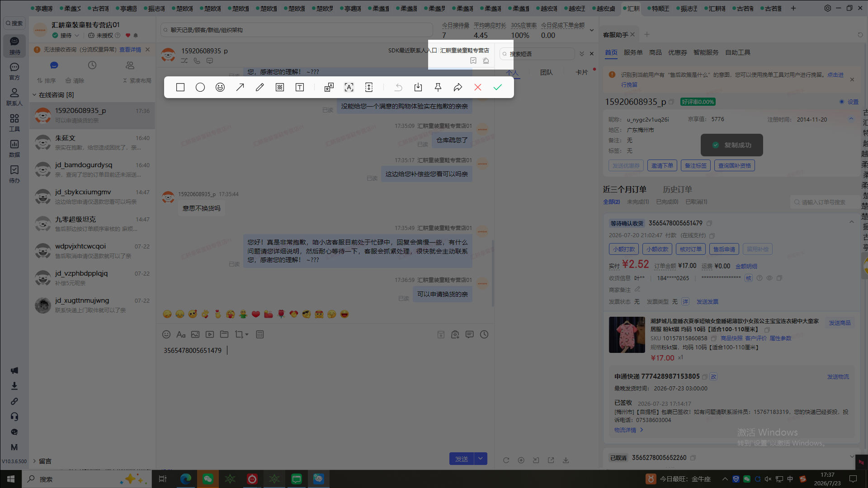Open the 工具 tools sidebar section
Screen dimensions: 868x488
click(x=14, y=122)
